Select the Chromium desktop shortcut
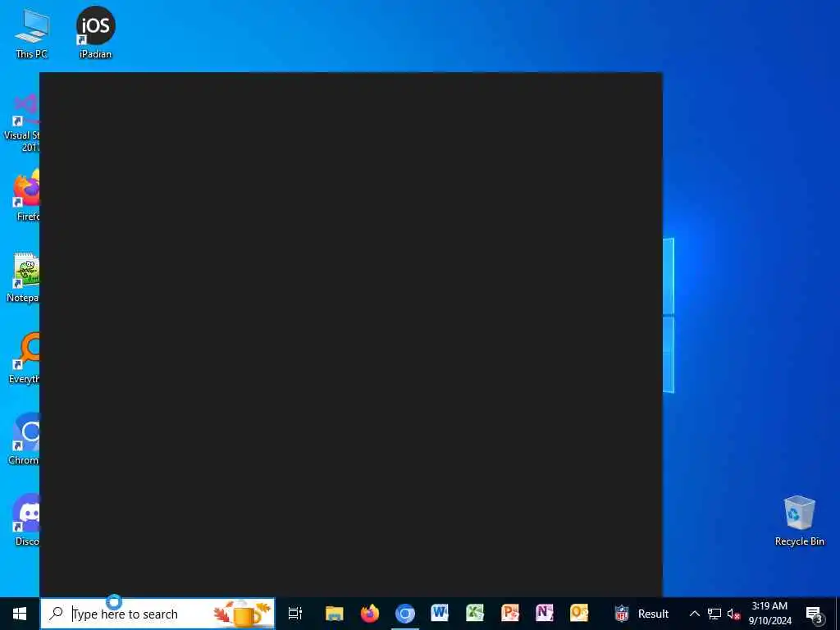This screenshot has height=630, width=840. (25, 440)
